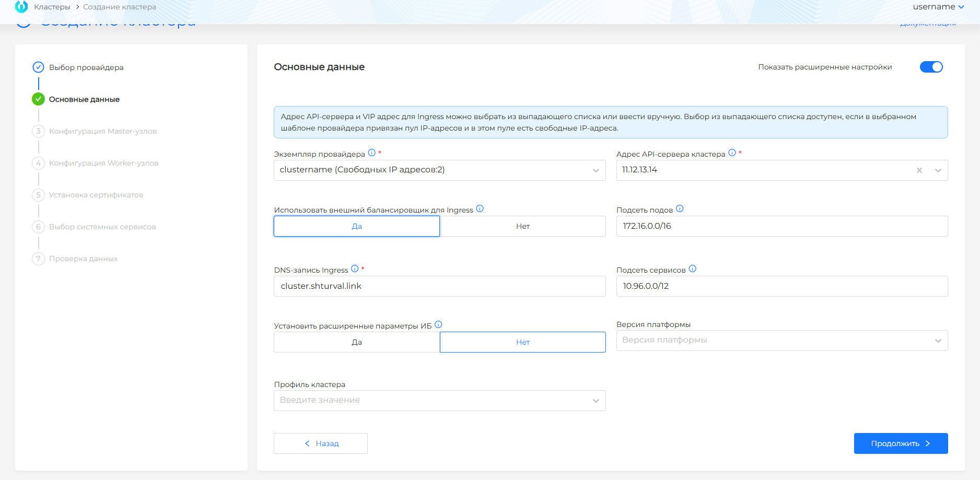
Task: Click the green Основные данные step icon
Action: click(38, 99)
